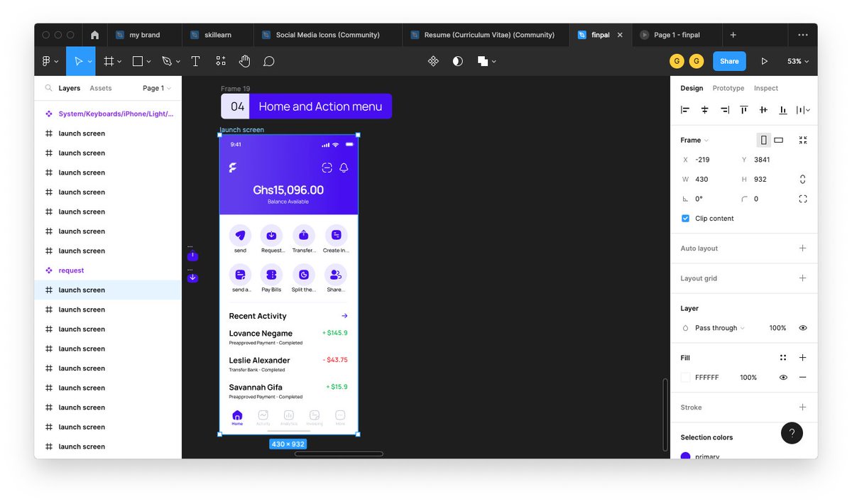The image size is (852, 504).
Task: Open the Page 1 dropdown
Action: (157, 88)
